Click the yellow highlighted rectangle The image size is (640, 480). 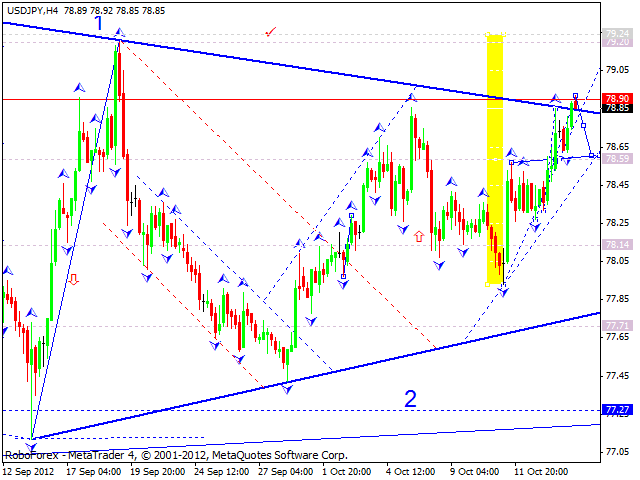[x=495, y=159]
